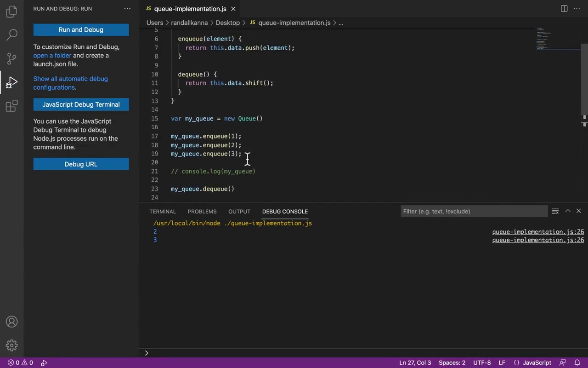588x368 pixels.
Task: Click the Debug URL button
Action: coord(81,164)
